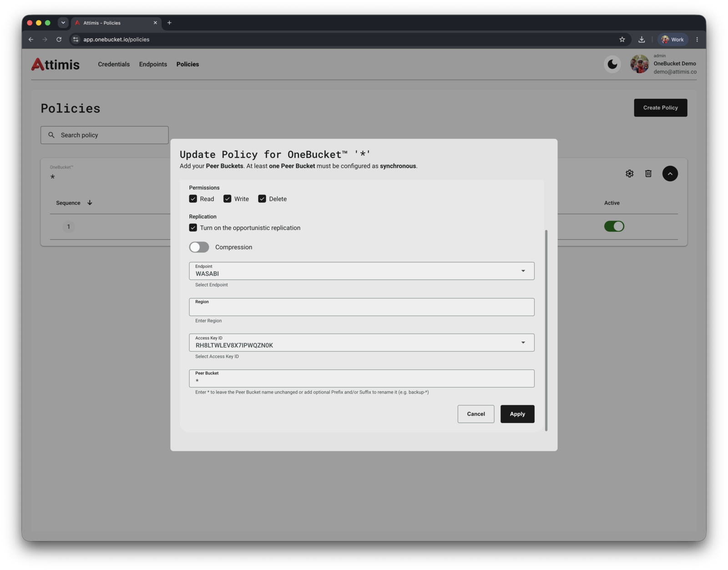Click the sequence number 1 badge
This screenshot has height=570, width=728.
[69, 227]
